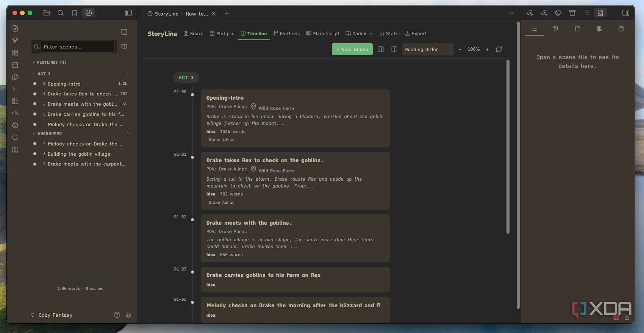Open the files folder tab in left sidebar
The width and height of the screenshot is (644, 333).
[47, 13]
